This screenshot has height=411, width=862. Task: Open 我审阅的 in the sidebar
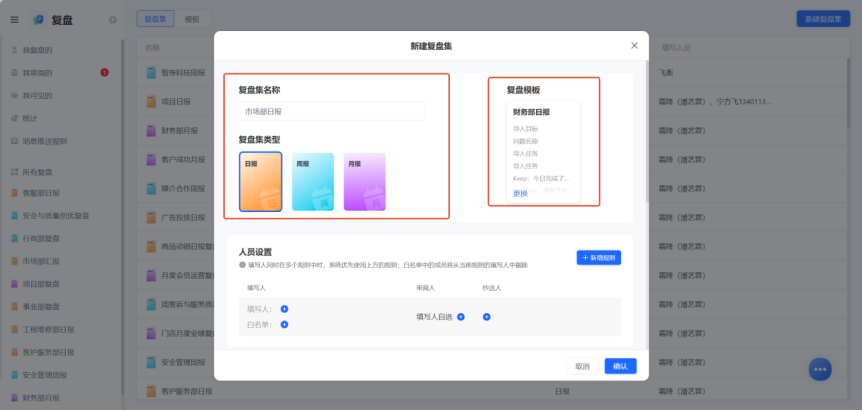[37, 73]
